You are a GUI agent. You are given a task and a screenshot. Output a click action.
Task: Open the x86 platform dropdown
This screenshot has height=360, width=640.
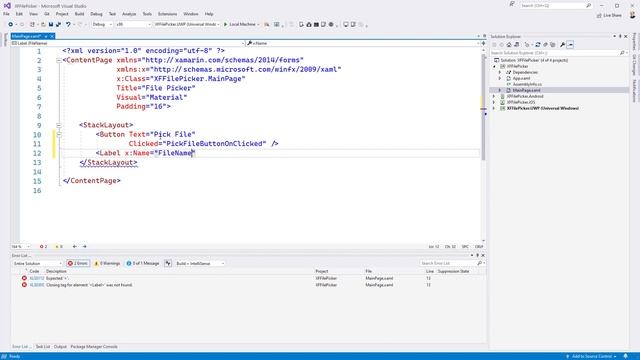tap(133, 24)
